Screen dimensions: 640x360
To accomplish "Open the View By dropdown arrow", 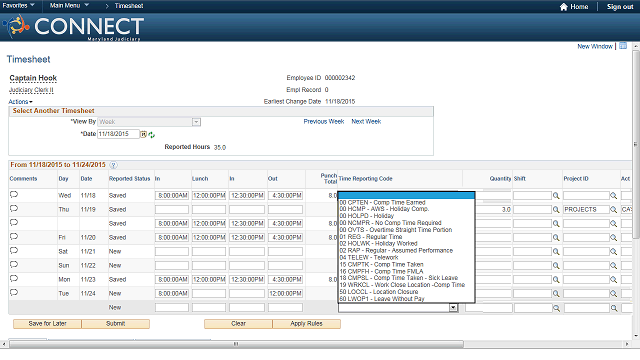I will click(x=196, y=122).
